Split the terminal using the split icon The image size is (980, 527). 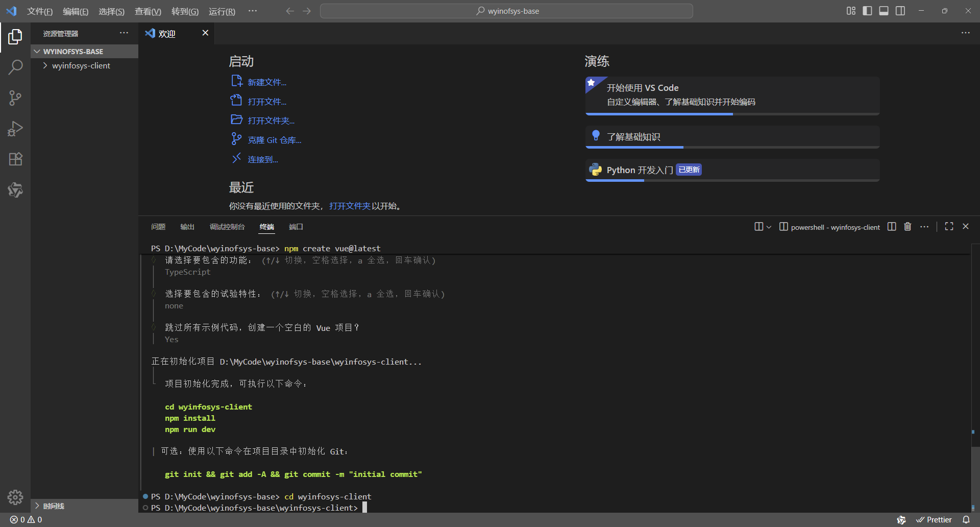pyautogui.click(x=891, y=226)
